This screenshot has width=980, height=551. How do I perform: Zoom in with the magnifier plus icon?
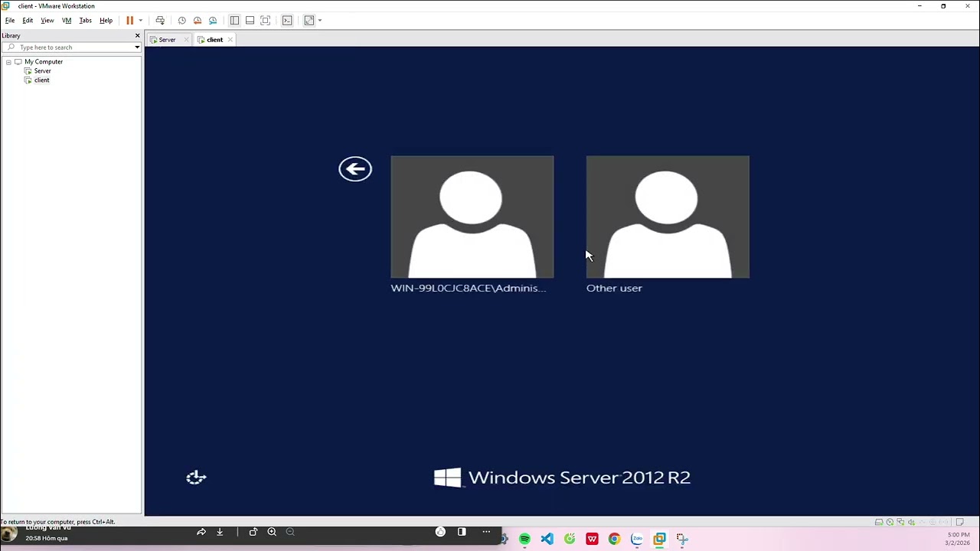coord(272,532)
